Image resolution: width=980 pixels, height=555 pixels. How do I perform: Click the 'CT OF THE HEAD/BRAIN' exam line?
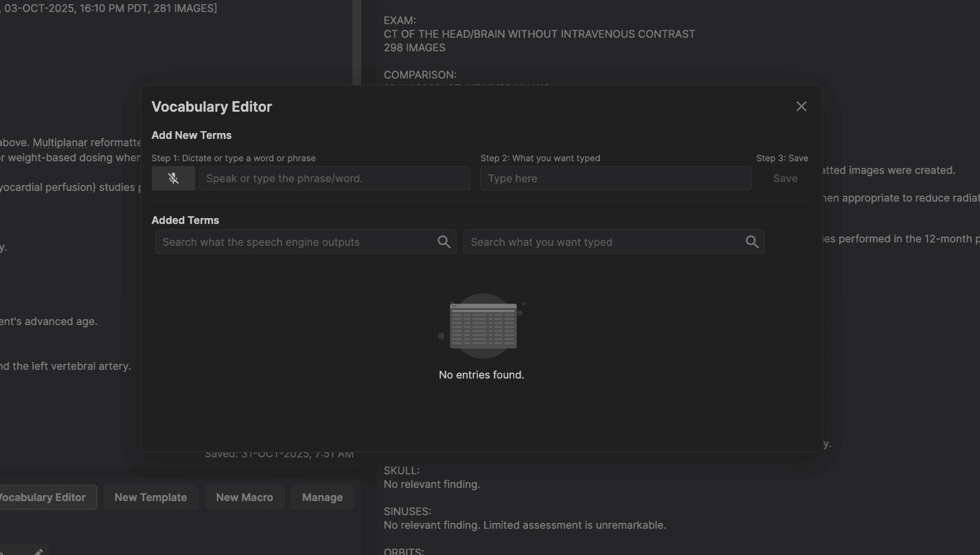[539, 34]
